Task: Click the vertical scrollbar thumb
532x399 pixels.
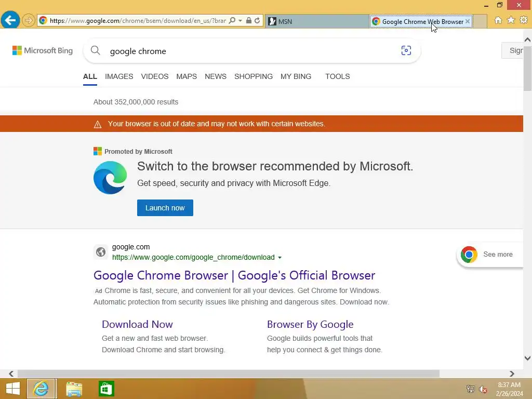Action: 527,68
